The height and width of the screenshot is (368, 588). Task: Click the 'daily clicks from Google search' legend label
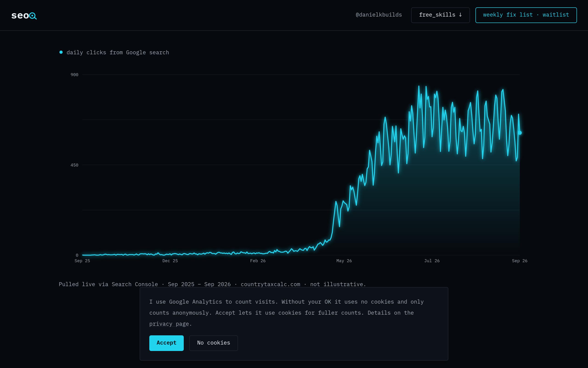[118, 53]
